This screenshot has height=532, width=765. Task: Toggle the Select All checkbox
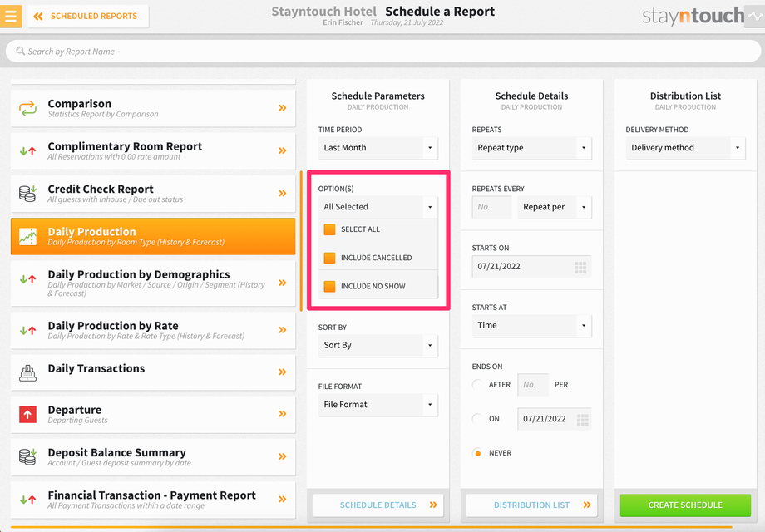point(330,229)
